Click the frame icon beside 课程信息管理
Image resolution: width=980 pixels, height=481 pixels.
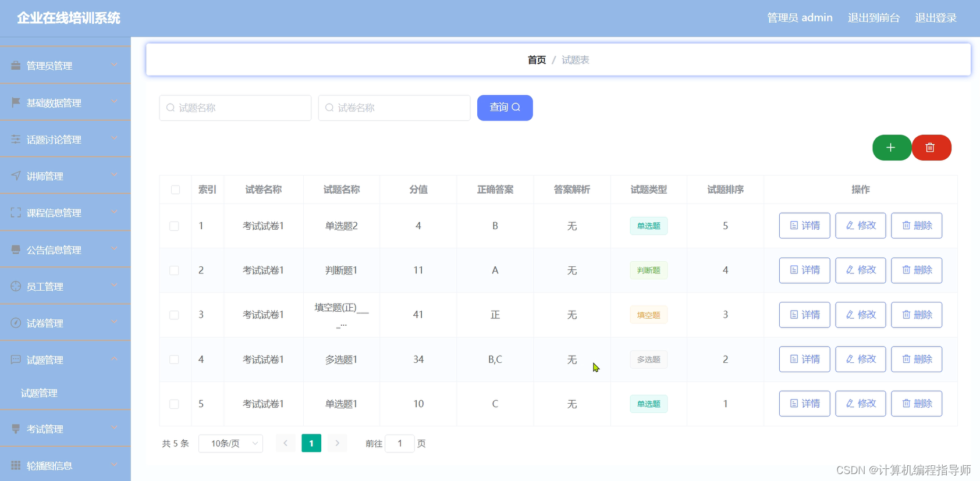16,213
